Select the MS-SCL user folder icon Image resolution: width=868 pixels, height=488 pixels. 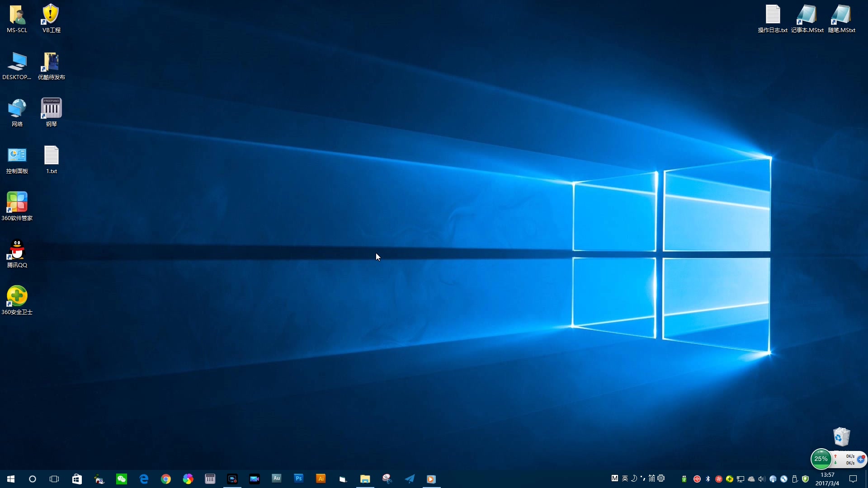coord(17,19)
